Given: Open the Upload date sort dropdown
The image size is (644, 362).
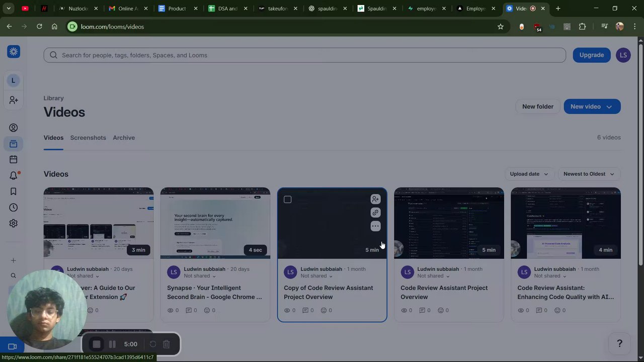Looking at the screenshot, I should (x=529, y=174).
